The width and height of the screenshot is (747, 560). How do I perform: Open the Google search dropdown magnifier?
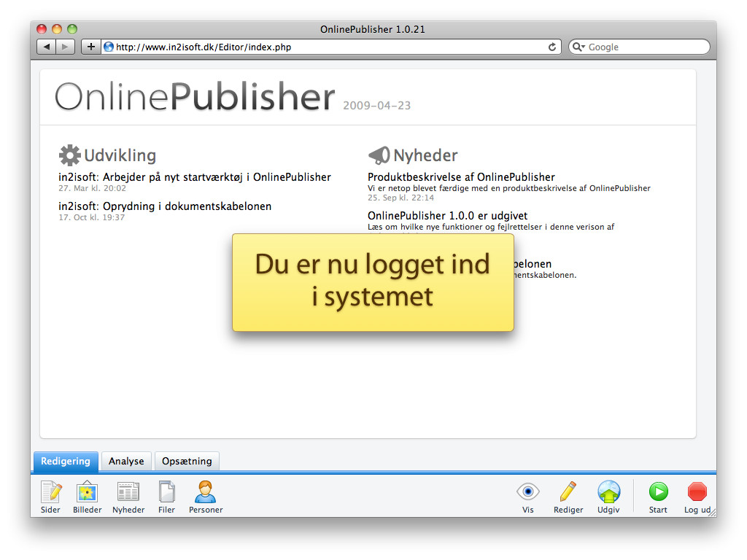579,47
